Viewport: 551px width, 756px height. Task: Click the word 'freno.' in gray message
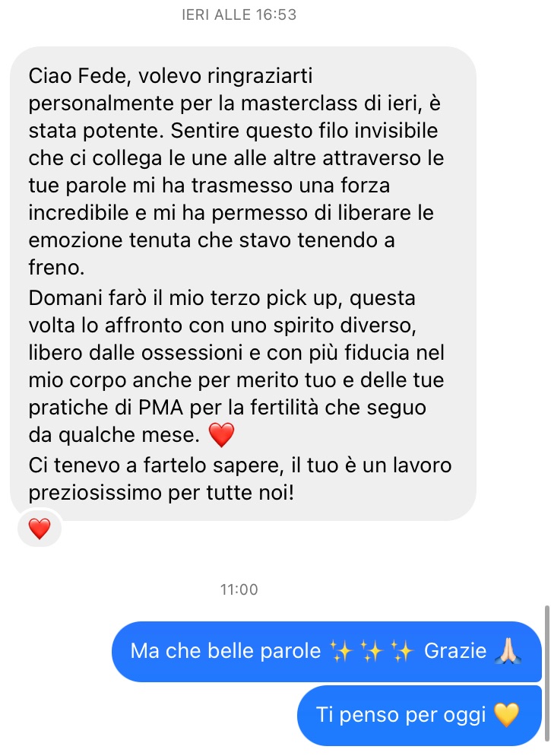coord(57,268)
